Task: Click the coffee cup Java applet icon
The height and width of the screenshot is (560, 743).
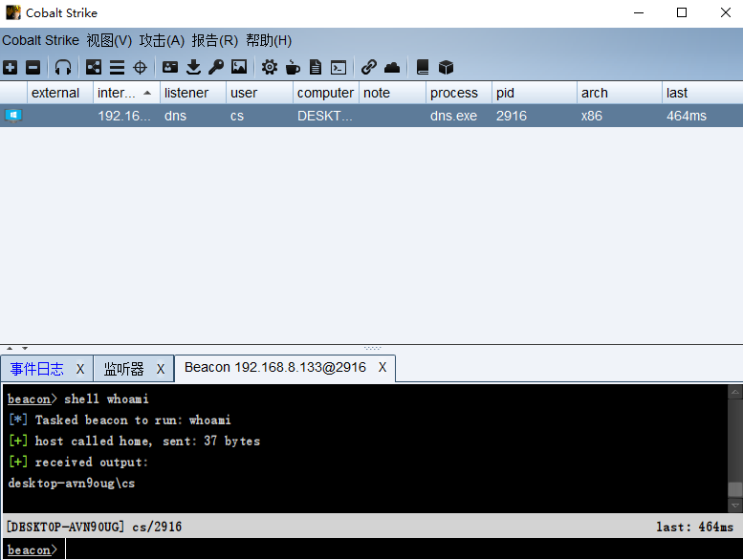Action: click(293, 67)
